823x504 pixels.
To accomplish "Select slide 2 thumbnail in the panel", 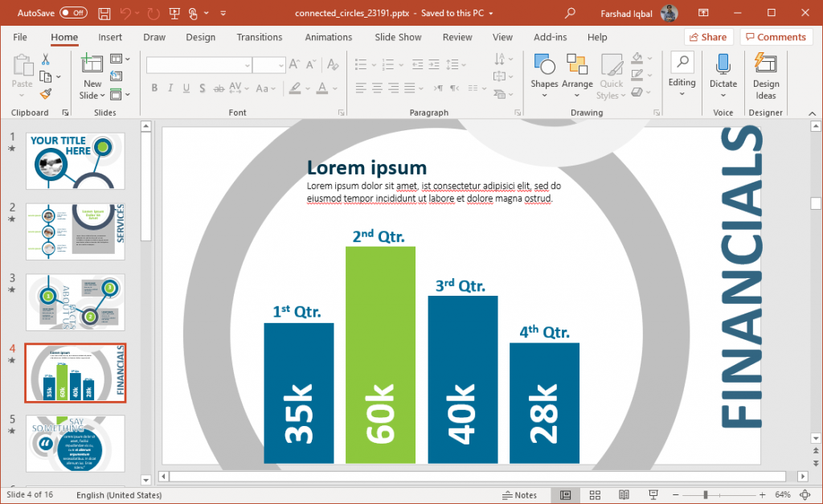I will (75, 232).
